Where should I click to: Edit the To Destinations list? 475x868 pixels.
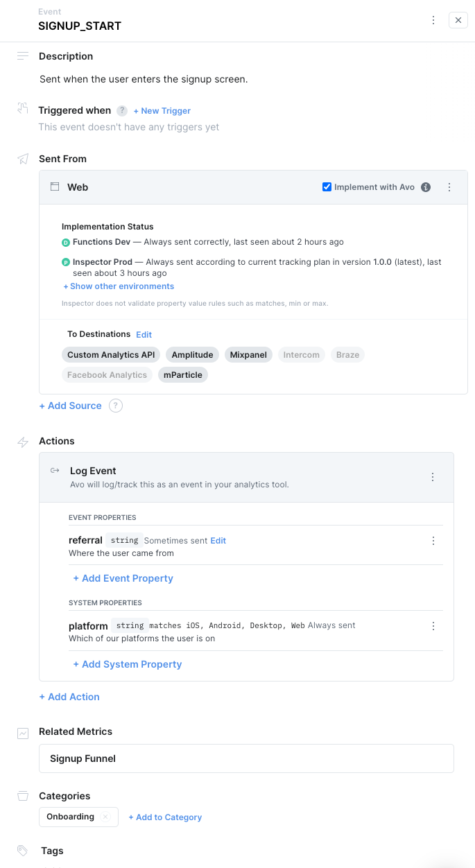144,334
